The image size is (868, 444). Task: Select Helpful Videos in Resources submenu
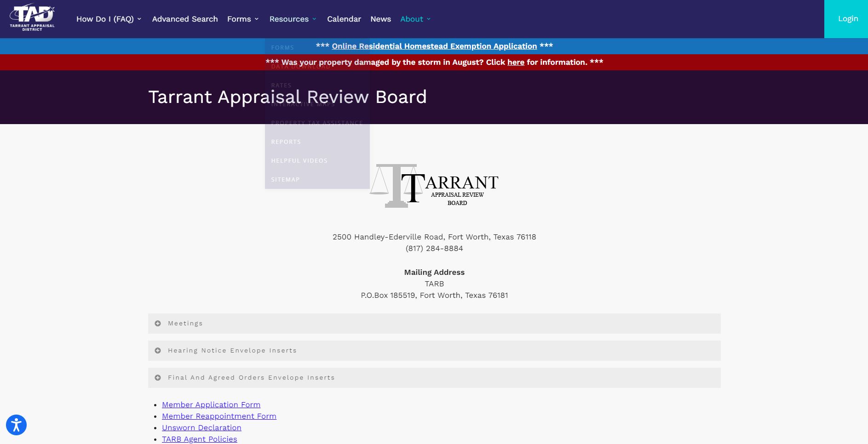[x=299, y=160]
